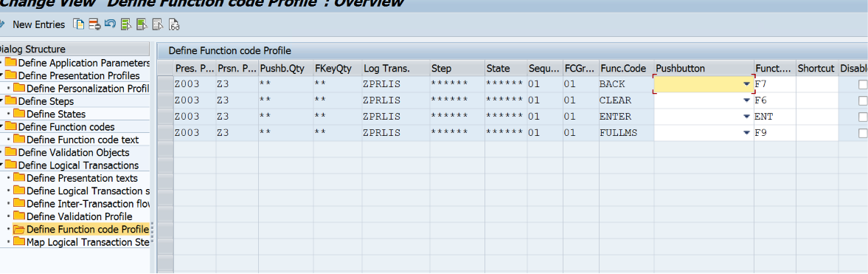Click the Select Block toolbar icon
This screenshot has height=274, width=868.
(142, 24)
